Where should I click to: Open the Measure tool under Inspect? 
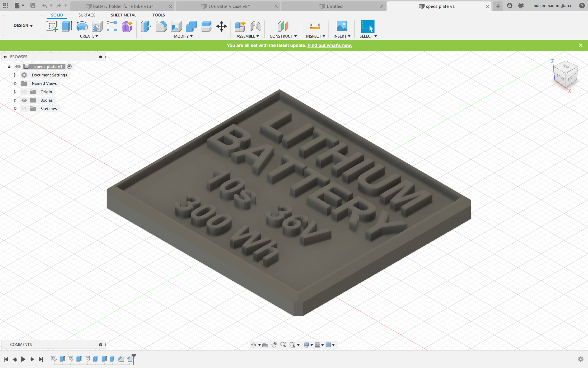pos(315,26)
